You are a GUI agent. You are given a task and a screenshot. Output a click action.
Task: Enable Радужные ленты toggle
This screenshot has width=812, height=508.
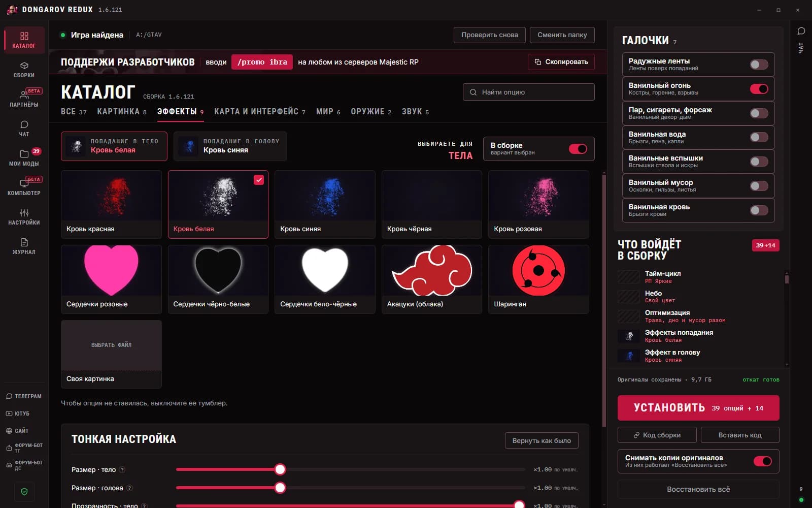759,65
